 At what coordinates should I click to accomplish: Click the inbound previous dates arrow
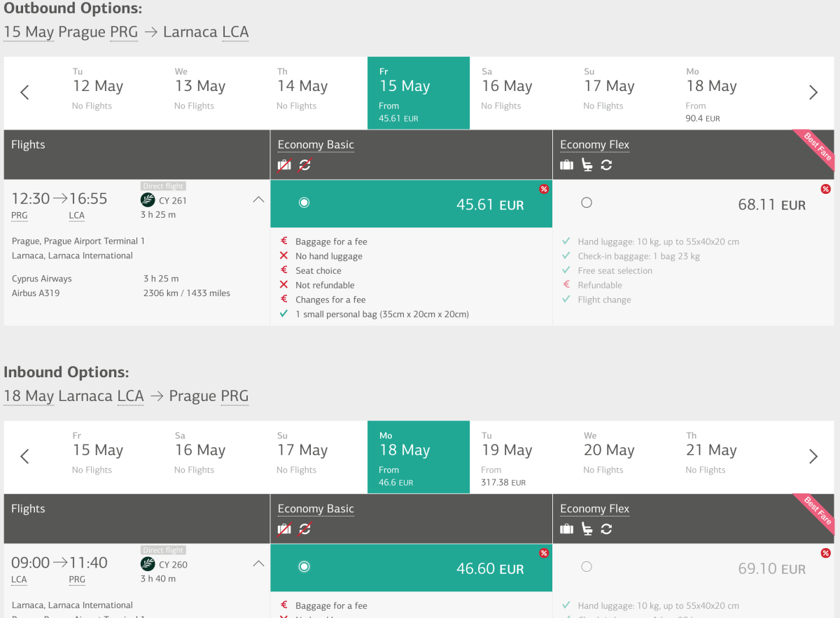pos(24,456)
